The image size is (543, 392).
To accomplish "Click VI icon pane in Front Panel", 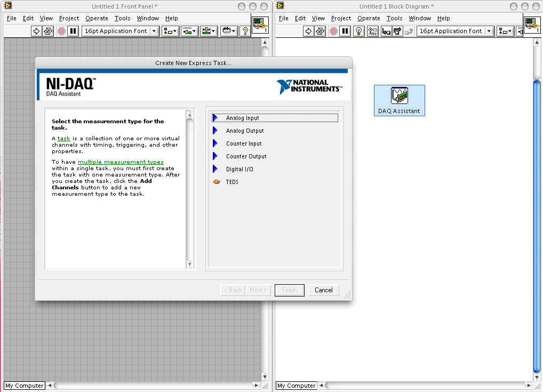I will coord(260,25).
